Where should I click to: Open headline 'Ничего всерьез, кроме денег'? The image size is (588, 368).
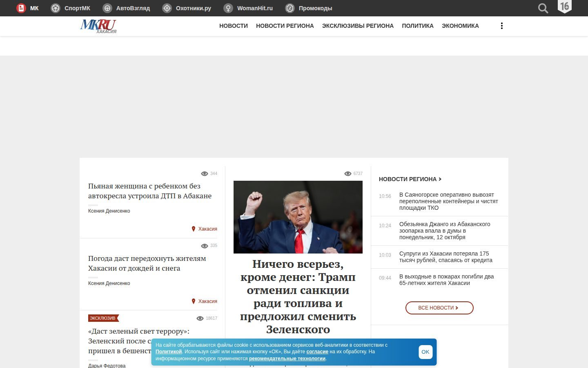pos(298,297)
